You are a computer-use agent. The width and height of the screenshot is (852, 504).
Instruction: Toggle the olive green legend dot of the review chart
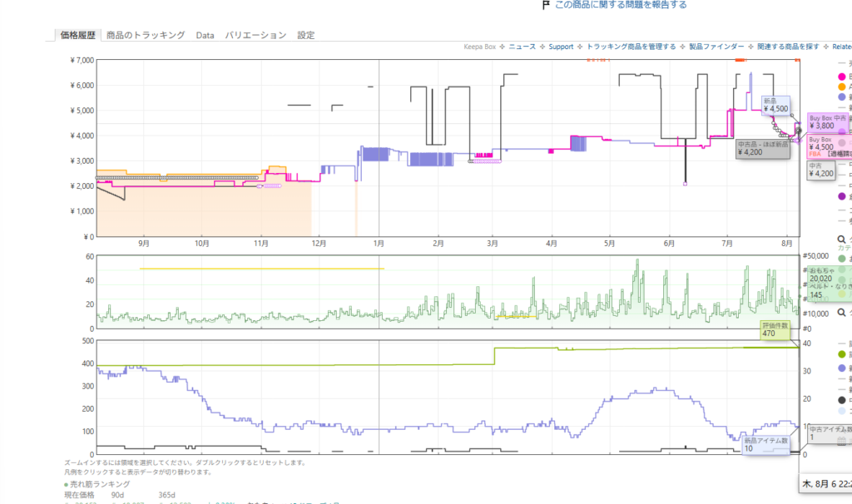[842, 354]
